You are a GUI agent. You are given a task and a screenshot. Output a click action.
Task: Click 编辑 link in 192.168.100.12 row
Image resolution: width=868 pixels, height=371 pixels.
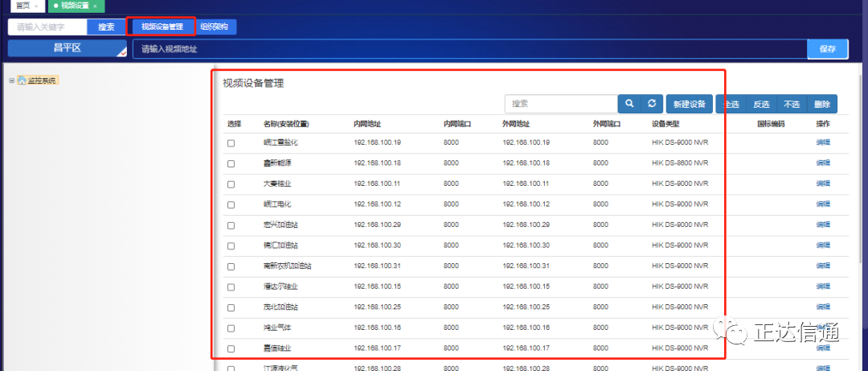pyautogui.click(x=823, y=204)
